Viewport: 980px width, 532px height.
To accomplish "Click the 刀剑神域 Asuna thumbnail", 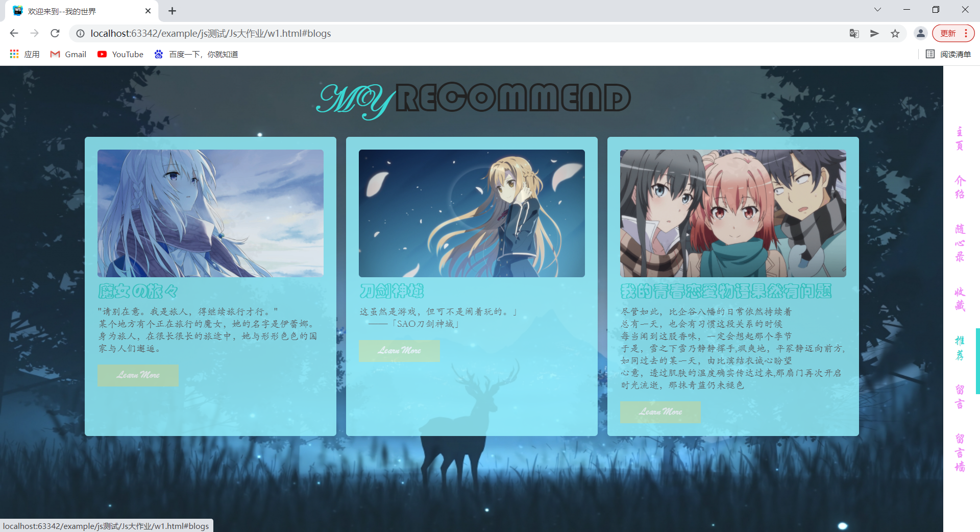I will pyautogui.click(x=472, y=213).
